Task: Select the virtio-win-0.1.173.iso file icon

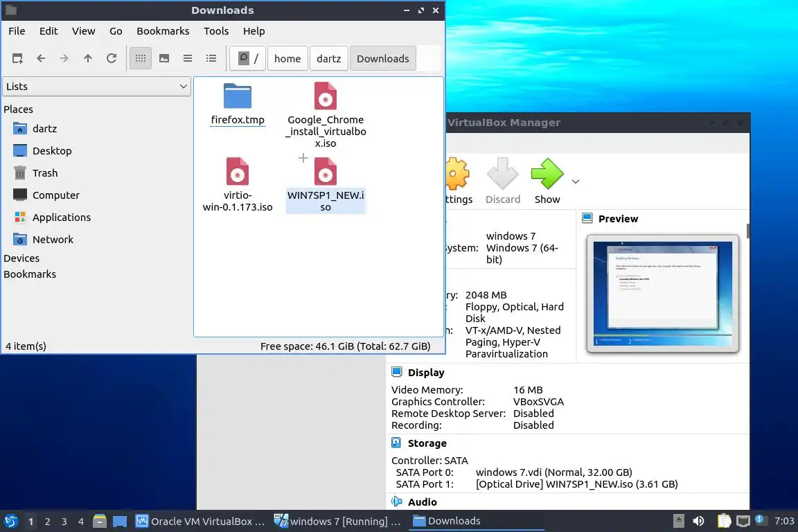Action: [238, 171]
